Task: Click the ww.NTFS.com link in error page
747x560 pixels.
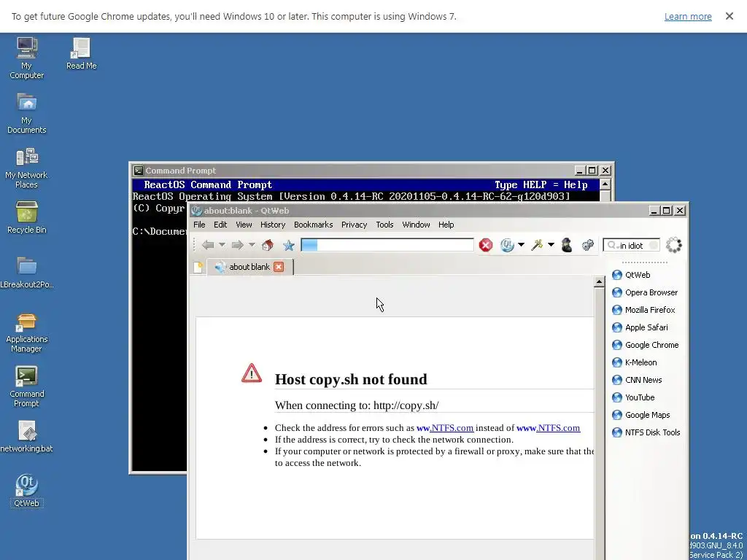Action: point(445,428)
